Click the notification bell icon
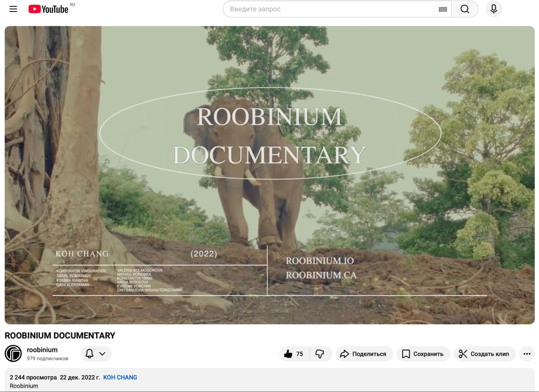Image resolution: width=539 pixels, height=392 pixels. (x=90, y=353)
